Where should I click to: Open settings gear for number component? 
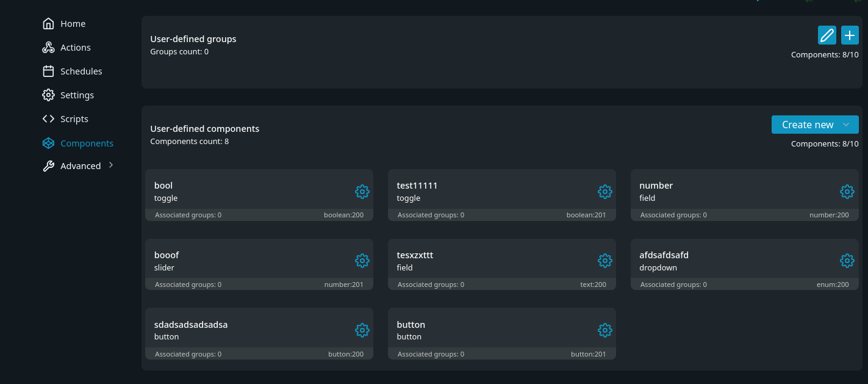(x=847, y=192)
